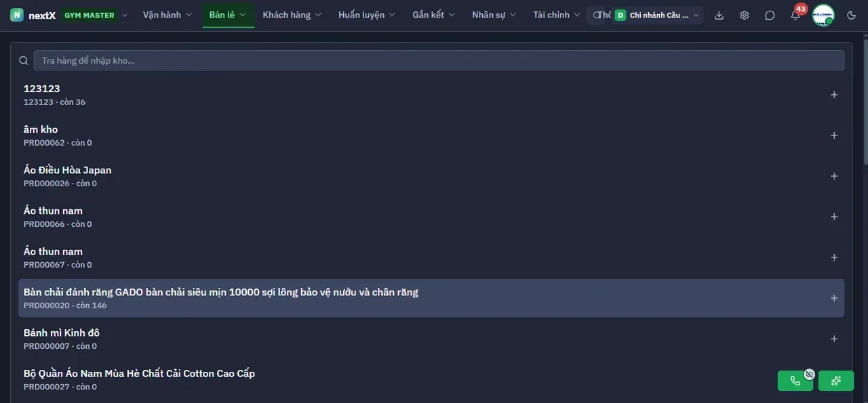Expand the Gắn kết dropdown menu
The width and height of the screenshot is (868, 403).
[434, 15]
